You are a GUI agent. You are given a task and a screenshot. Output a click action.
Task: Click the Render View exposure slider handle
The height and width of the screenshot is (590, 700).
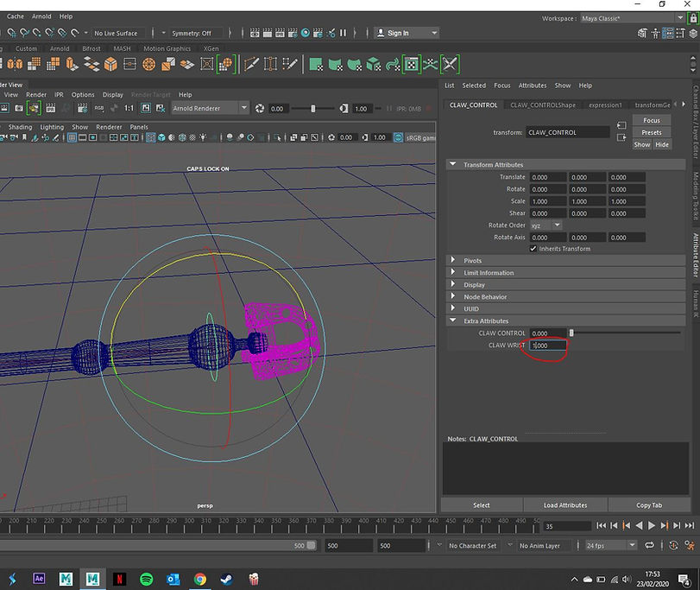pyautogui.click(x=313, y=109)
